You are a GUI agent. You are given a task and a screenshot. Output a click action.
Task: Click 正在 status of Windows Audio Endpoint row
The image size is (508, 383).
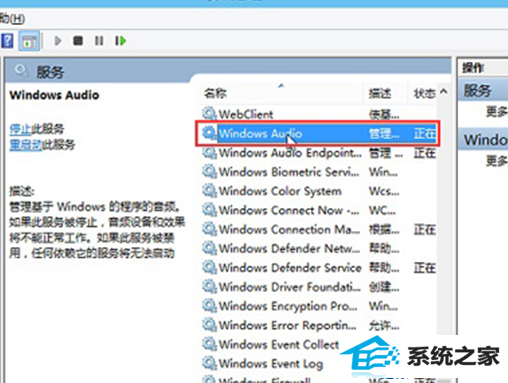(425, 153)
